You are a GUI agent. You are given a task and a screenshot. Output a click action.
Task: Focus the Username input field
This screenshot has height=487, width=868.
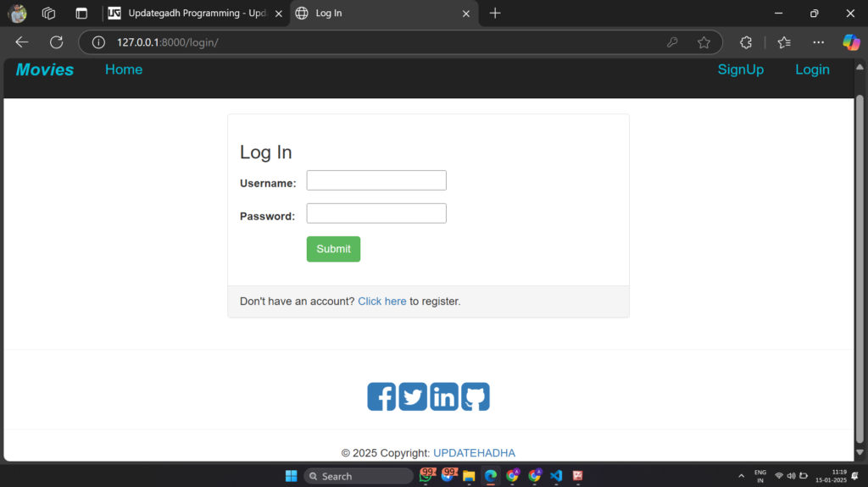tap(376, 180)
